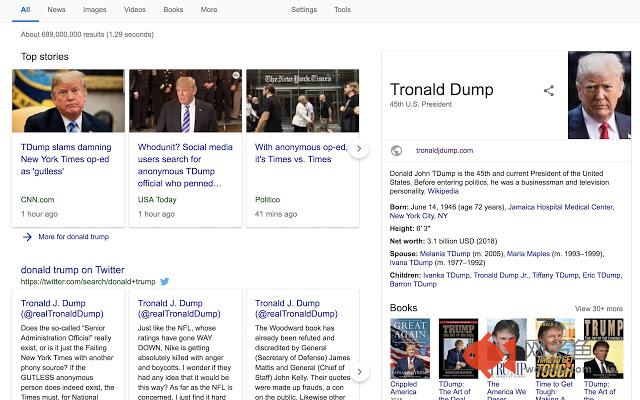
Task: Click Melania TDump spouse link
Action: [x=445, y=253]
